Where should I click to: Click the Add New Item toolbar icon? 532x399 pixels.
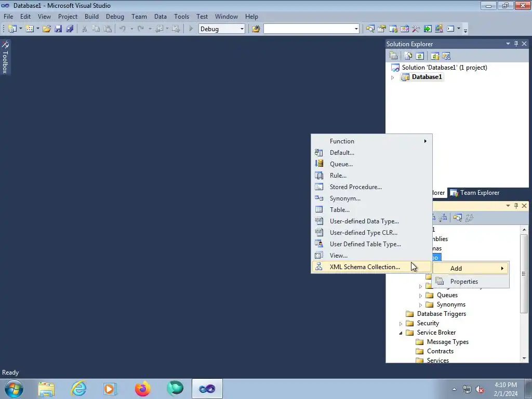(30, 29)
